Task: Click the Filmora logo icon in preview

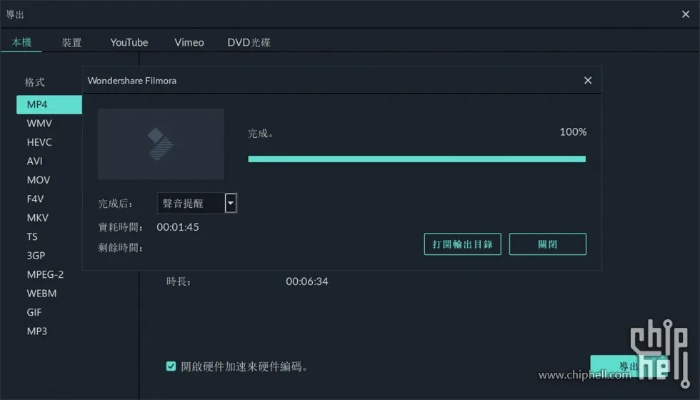Action: (161, 144)
